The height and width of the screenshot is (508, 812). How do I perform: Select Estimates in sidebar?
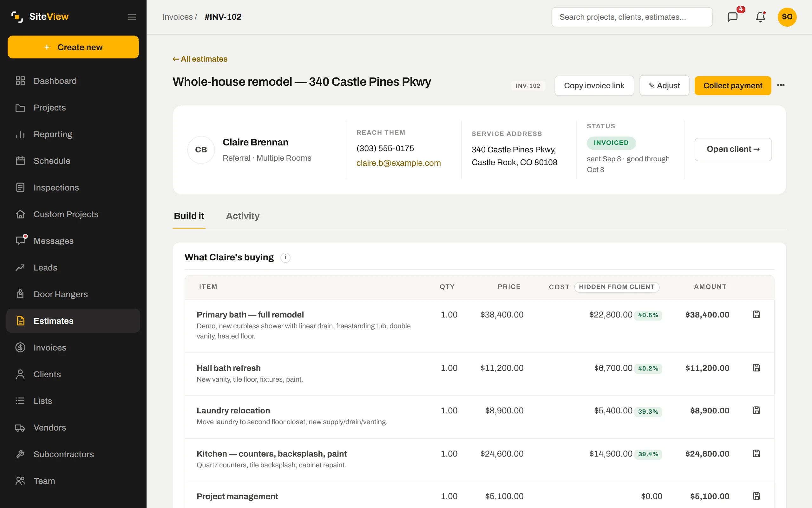[73, 321]
